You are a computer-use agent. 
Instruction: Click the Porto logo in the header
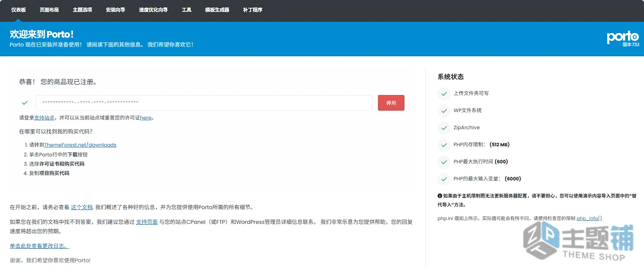[623, 37]
